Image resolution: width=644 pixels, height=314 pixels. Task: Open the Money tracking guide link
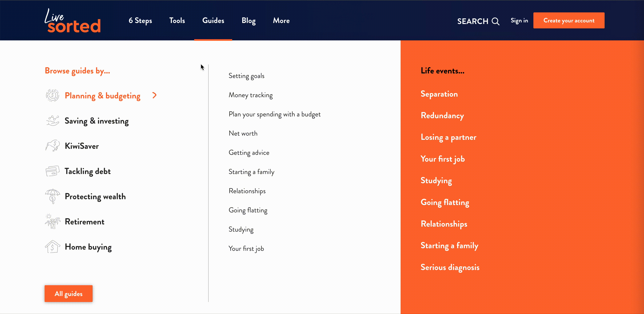(250, 95)
